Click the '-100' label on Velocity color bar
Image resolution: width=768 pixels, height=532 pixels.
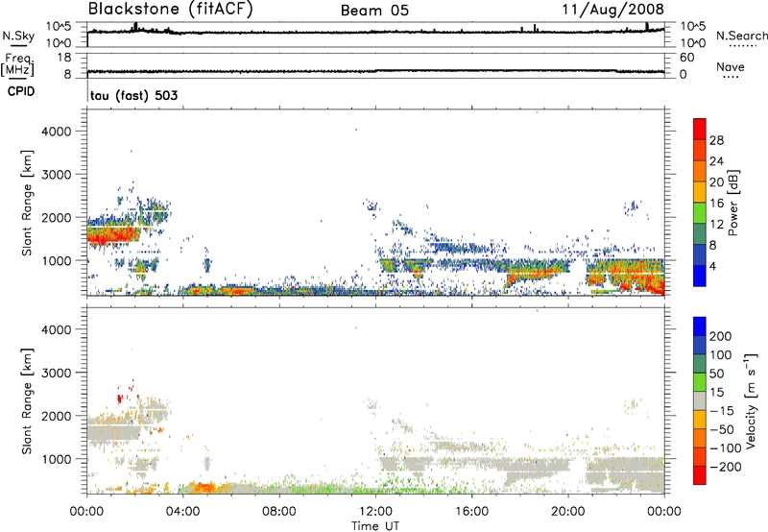pyautogui.click(x=726, y=448)
